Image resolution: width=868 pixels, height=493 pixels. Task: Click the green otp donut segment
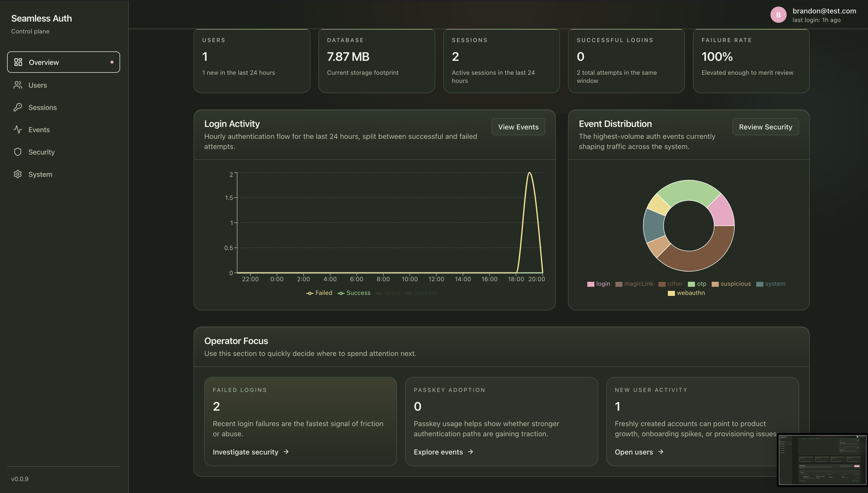tap(689, 191)
